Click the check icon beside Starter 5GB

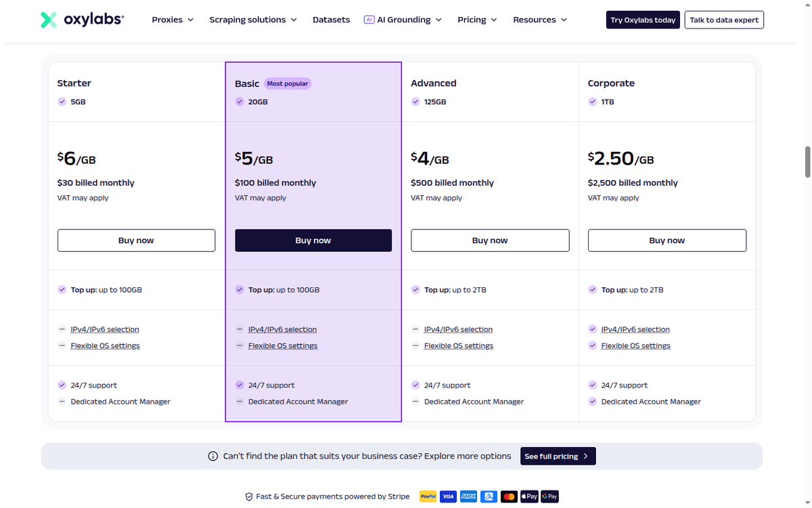(x=62, y=102)
